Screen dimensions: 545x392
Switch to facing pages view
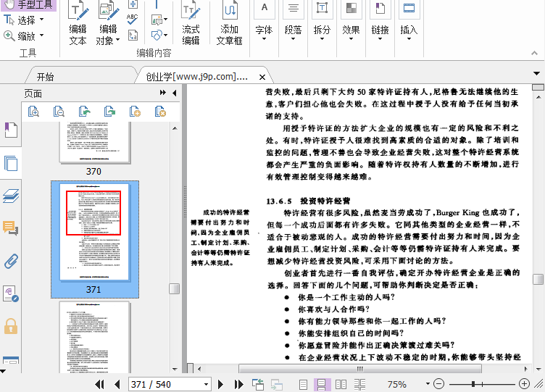[x=341, y=384]
